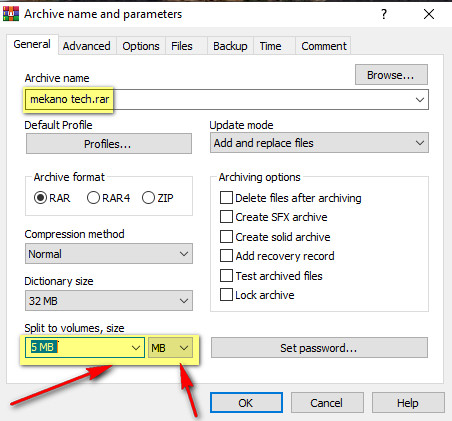Confirm with the OK button

click(x=246, y=403)
